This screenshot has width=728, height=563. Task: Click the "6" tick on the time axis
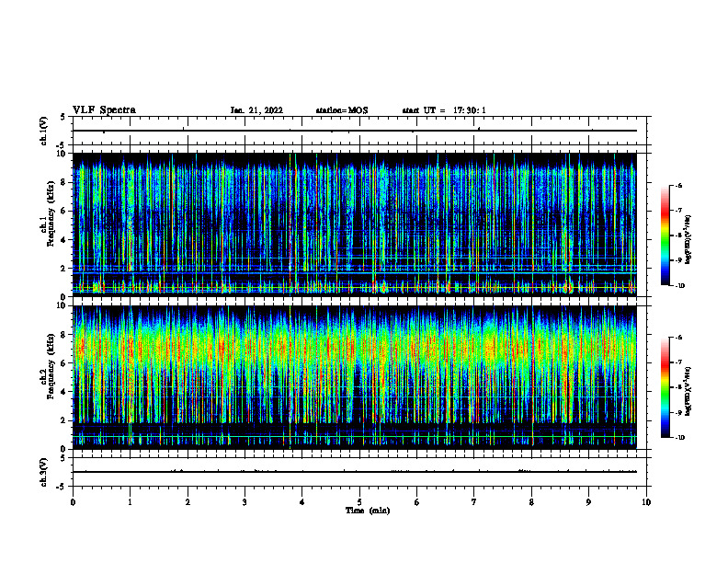coord(417,502)
